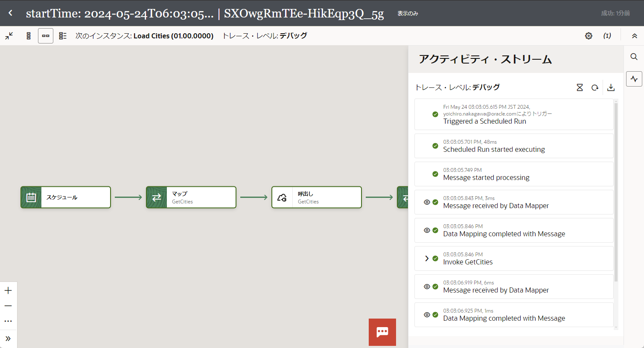Toggle the Activity Stream panel icon

pos(634,79)
